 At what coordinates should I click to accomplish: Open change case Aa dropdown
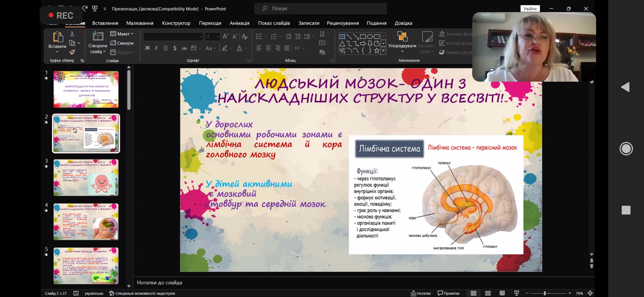point(211,48)
